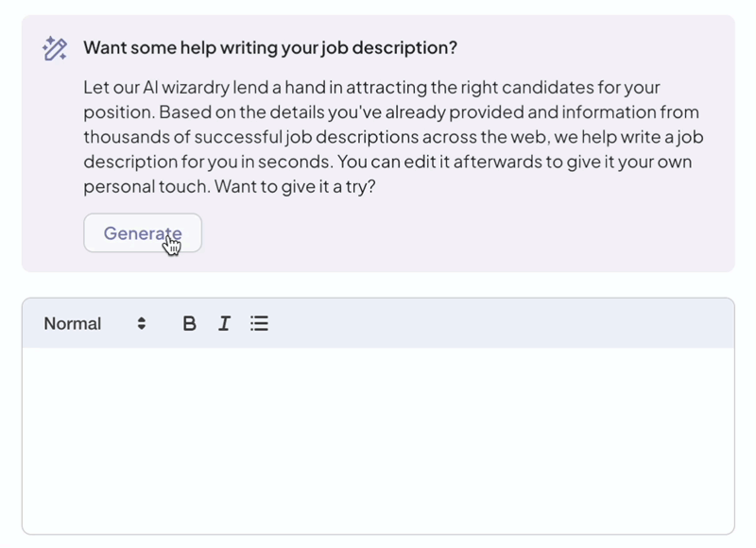Click the up-down arrows beside Normal
Image resolution: width=756 pixels, height=548 pixels.
point(141,323)
